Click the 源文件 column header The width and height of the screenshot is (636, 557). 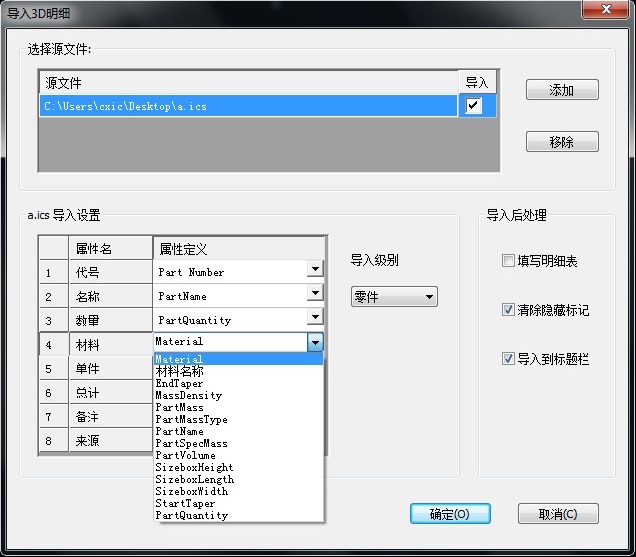pyautogui.click(x=248, y=83)
